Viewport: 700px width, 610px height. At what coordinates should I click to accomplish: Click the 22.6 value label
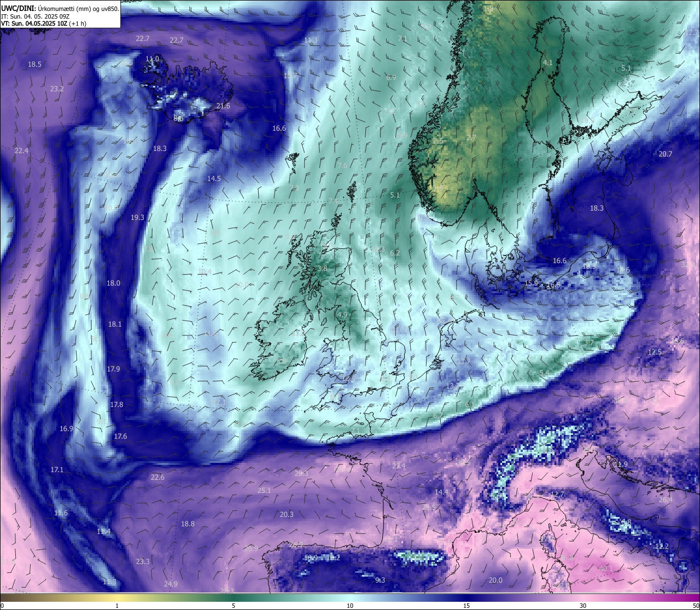[x=157, y=478]
